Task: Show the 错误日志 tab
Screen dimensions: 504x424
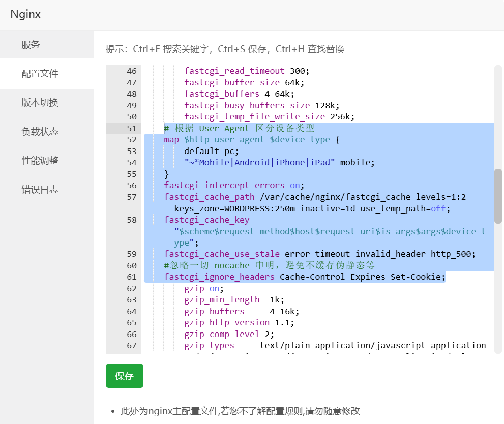Action: [40, 190]
